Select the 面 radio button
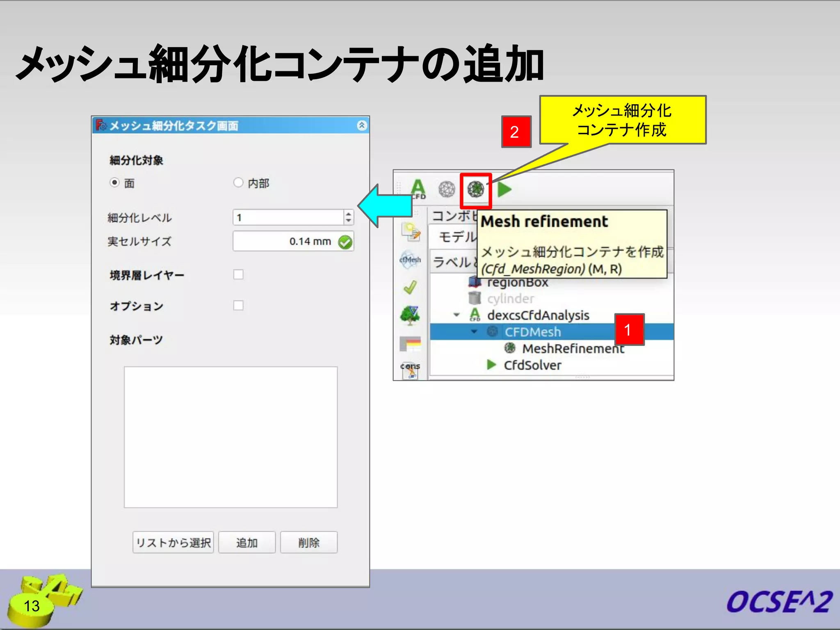This screenshot has height=630, width=840. pyautogui.click(x=115, y=182)
